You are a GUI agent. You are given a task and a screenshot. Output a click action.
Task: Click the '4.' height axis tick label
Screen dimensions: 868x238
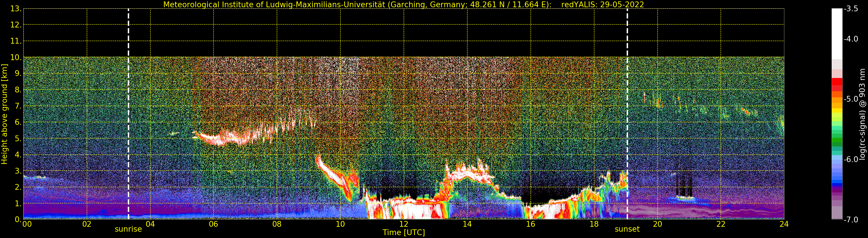tap(18, 155)
